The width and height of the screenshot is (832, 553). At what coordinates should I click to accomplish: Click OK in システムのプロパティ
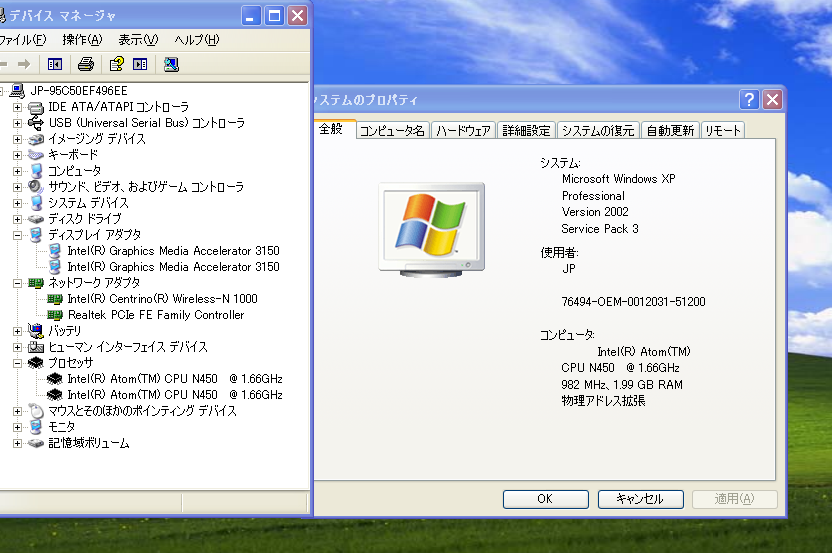coord(545,499)
